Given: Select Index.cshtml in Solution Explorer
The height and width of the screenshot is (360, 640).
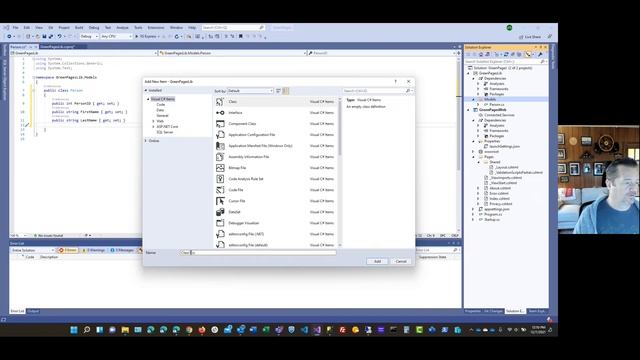Looking at the screenshot, I should [499, 198].
